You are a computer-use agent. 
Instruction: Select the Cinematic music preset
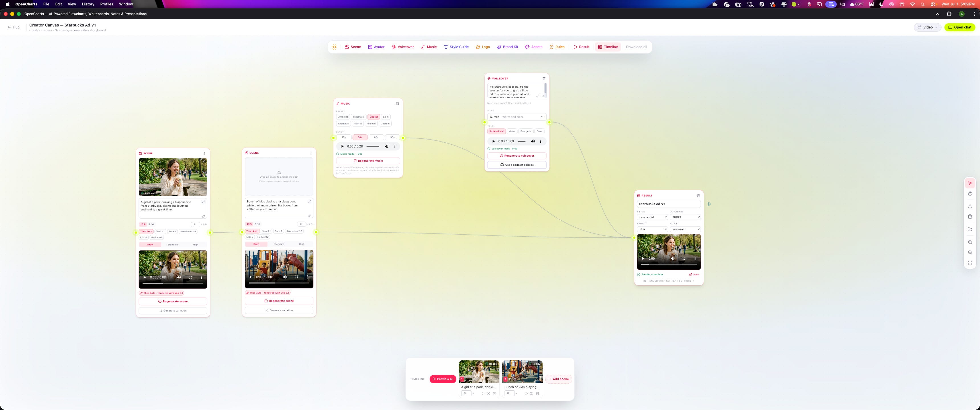358,117
